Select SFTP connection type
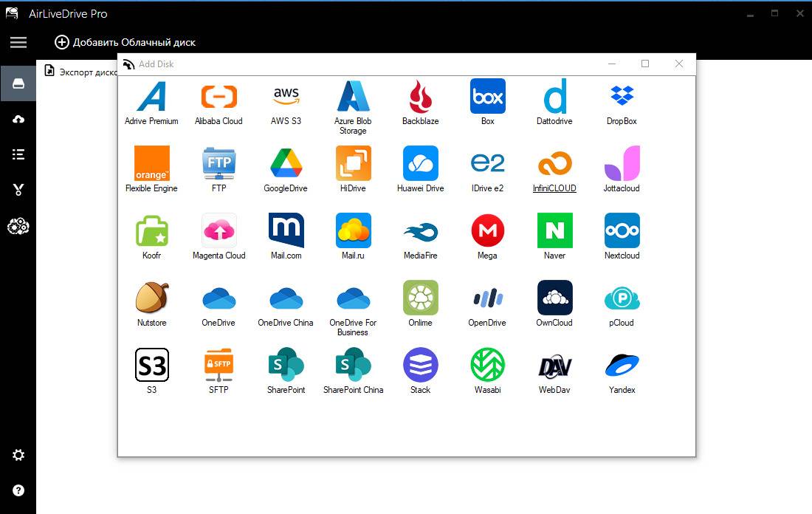This screenshot has height=514, width=812. click(219, 371)
